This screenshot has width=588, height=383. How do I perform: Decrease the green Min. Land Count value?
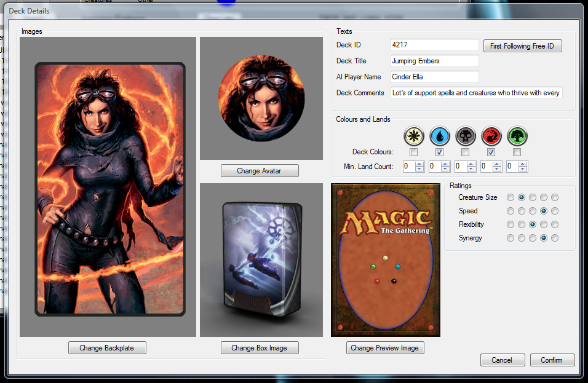click(x=523, y=169)
